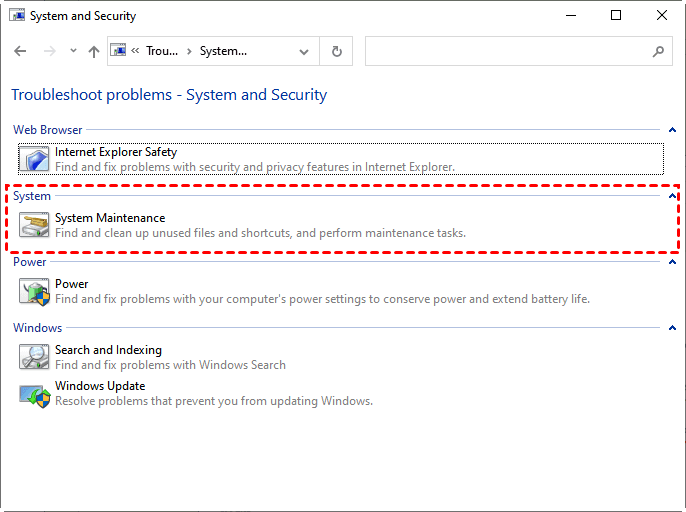The image size is (686, 512).
Task: Open the address bar history dropdown
Action: 304,51
